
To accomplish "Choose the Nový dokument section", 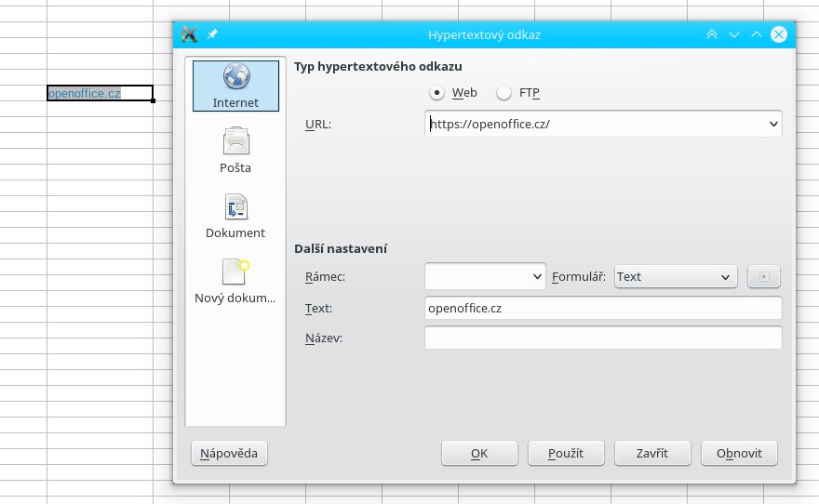I will coord(235,281).
